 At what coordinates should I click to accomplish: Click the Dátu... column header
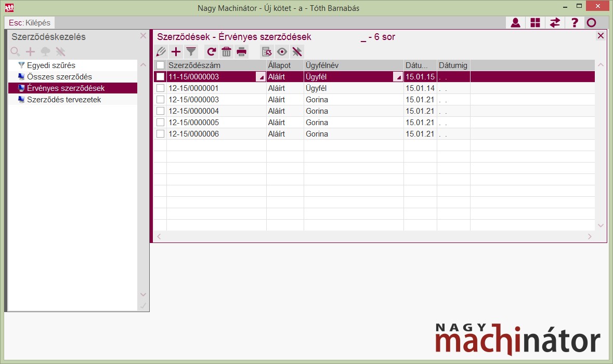(x=420, y=65)
